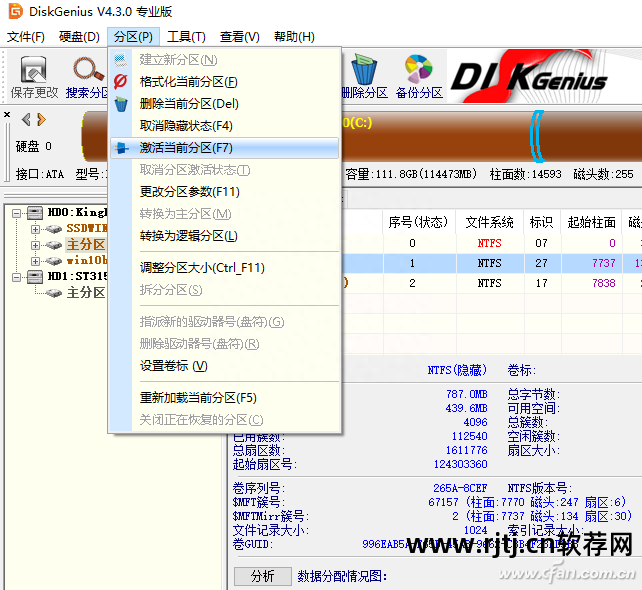Click the previous disk left arrow
The width and height of the screenshot is (642, 590).
26,120
